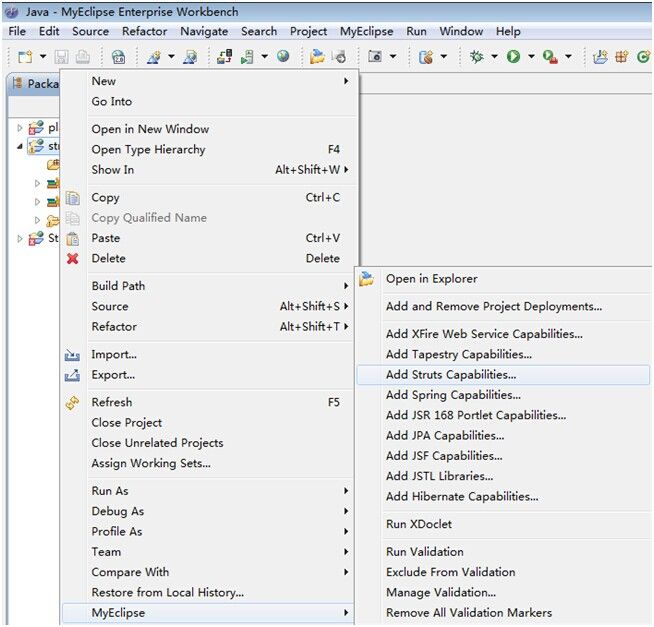The image size is (654, 627).
Task: Choose Remove All Validation Markers
Action: click(x=503, y=613)
